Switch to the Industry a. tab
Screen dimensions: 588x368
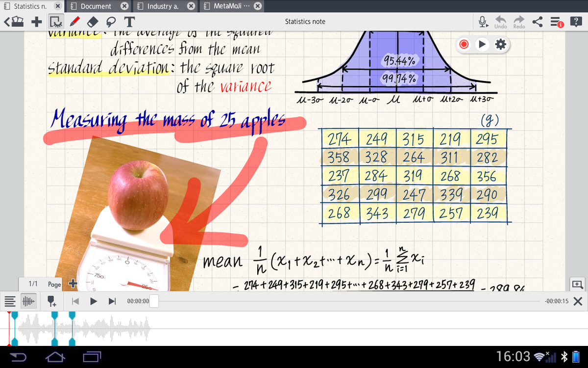[x=165, y=6]
